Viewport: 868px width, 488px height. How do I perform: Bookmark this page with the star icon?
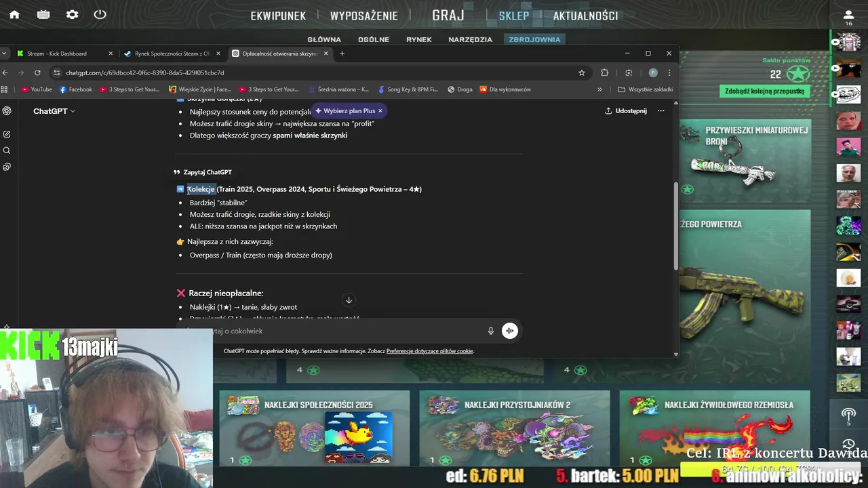click(581, 73)
